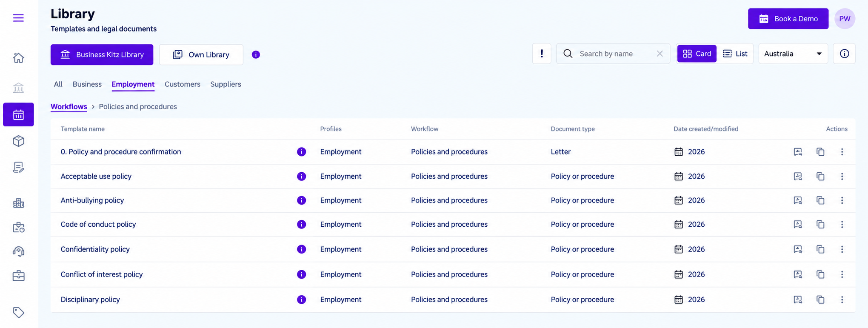Image resolution: width=868 pixels, height=328 pixels.
Task: Open more actions for Confidentiality policy
Action: pos(842,249)
